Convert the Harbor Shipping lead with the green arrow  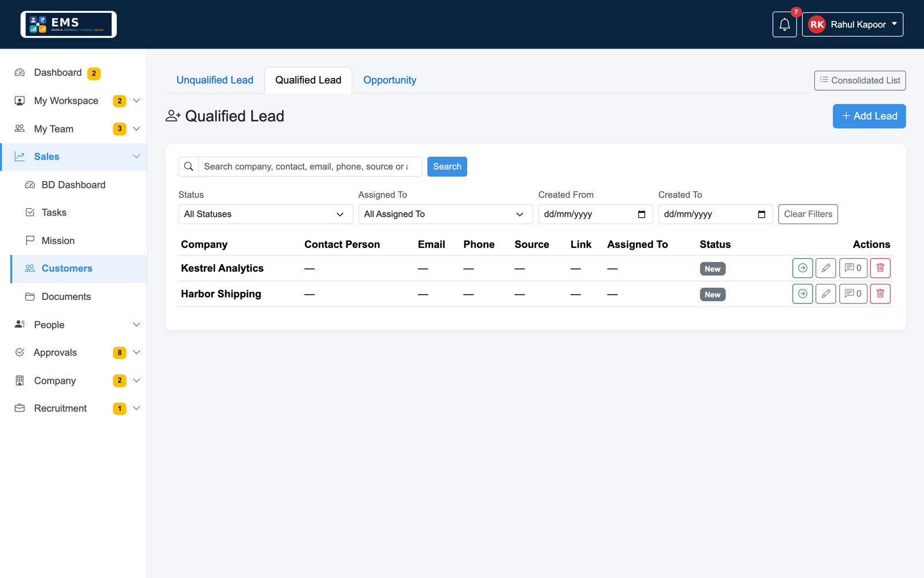coord(802,294)
